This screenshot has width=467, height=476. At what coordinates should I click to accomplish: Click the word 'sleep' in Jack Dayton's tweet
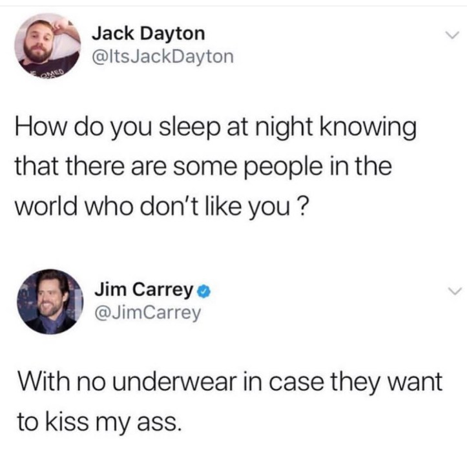tap(189, 128)
